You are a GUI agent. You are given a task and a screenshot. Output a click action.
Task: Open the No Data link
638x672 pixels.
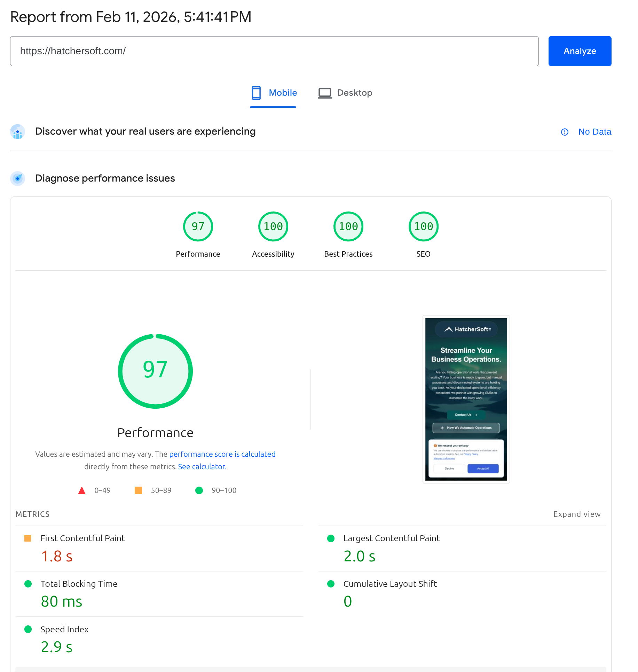pyautogui.click(x=594, y=132)
